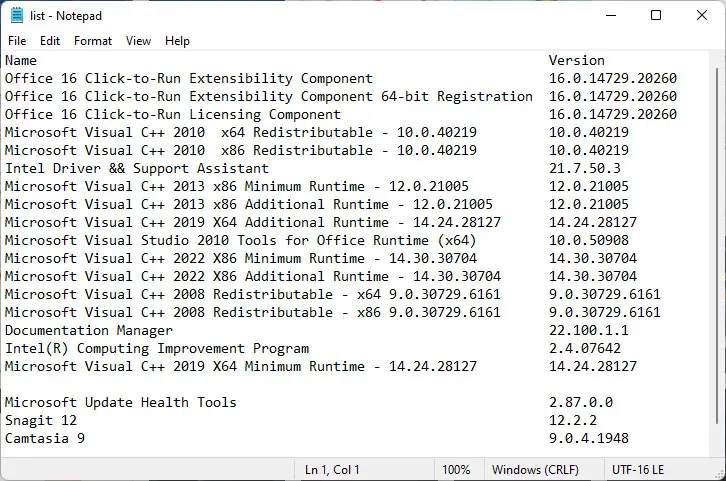This screenshot has width=726, height=481.
Task: Click 'Windows (CRLF)' in status bar
Action: [535, 470]
